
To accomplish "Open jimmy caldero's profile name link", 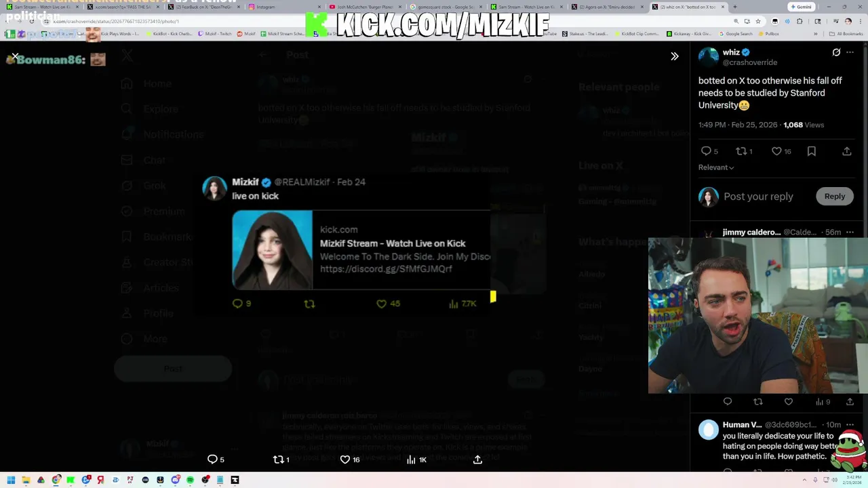I will tap(751, 232).
